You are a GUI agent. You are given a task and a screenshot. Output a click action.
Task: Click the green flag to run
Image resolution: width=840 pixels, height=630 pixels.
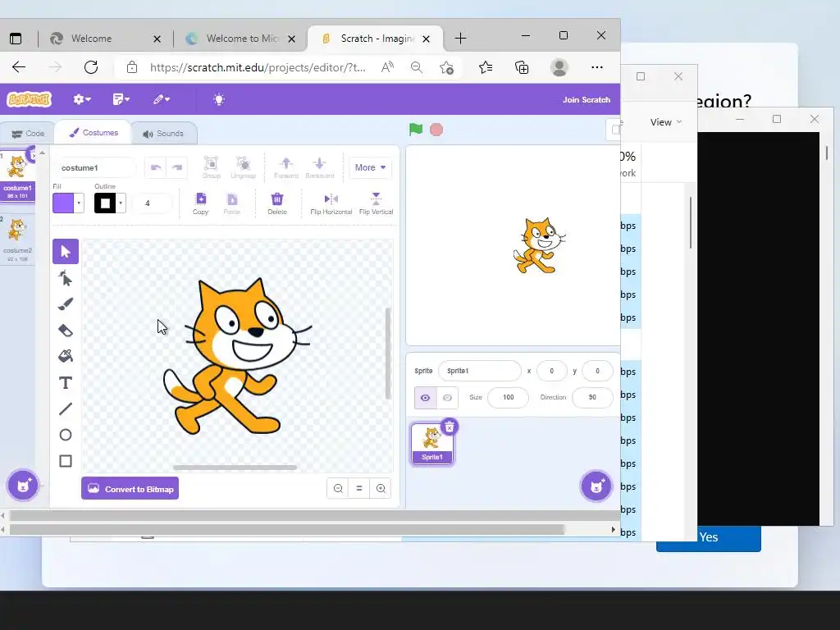(x=416, y=129)
